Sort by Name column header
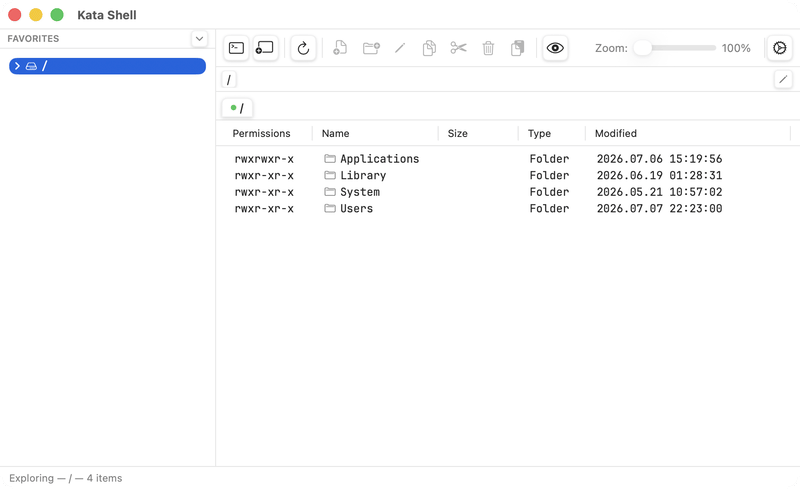 pyautogui.click(x=335, y=133)
